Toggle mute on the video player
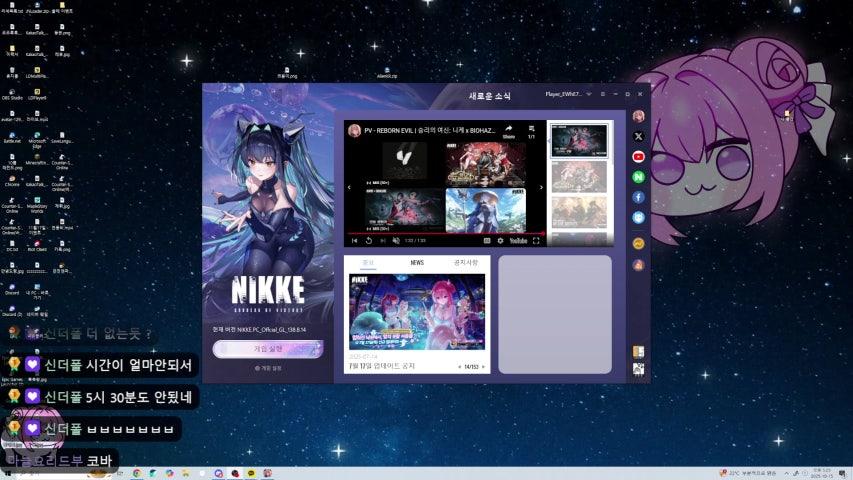Image resolution: width=853 pixels, height=480 pixels. [396, 241]
